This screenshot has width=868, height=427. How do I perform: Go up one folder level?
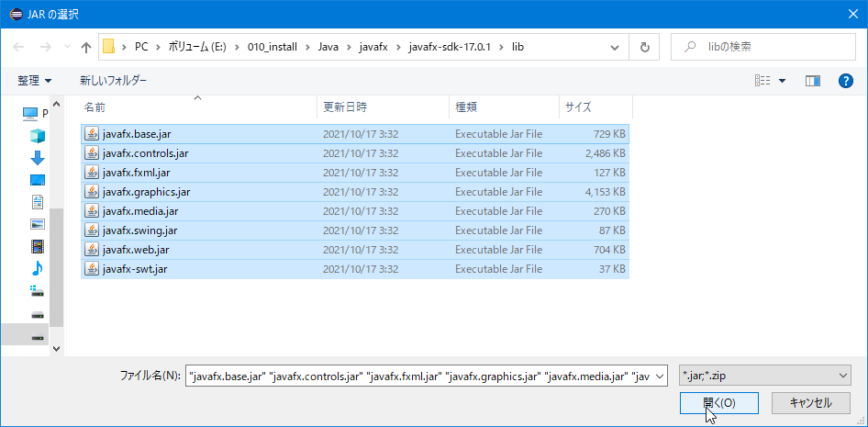(86, 48)
